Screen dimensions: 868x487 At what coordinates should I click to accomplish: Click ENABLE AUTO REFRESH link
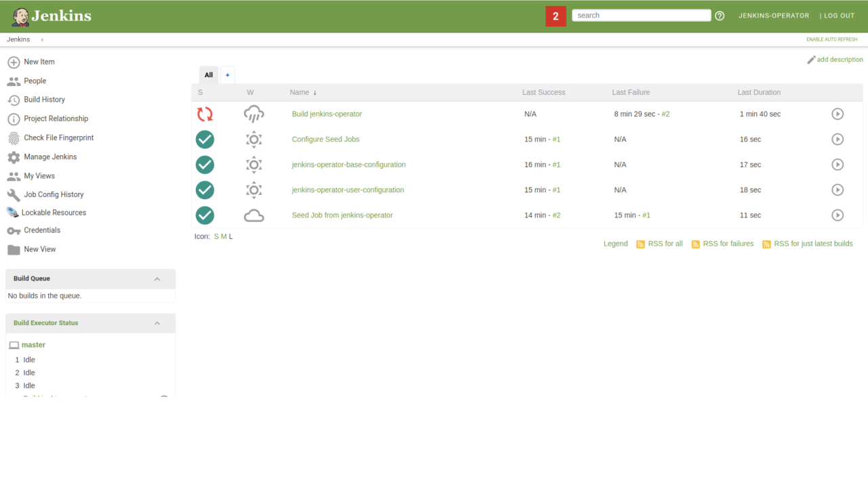point(831,39)
